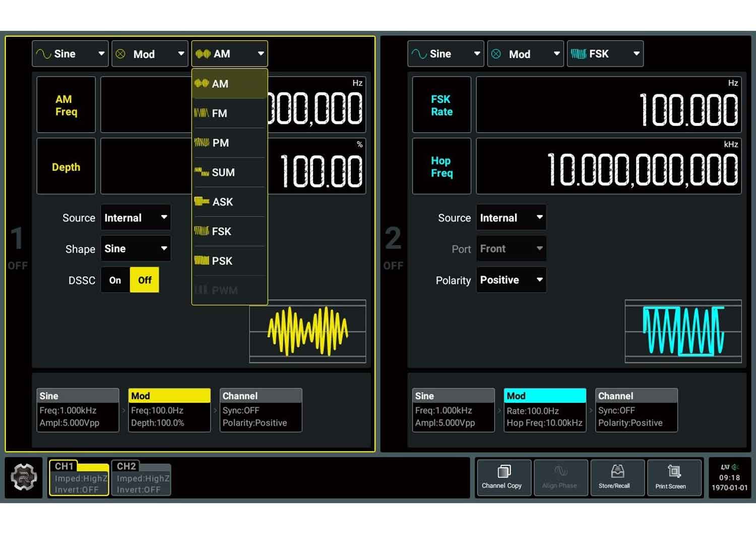Click the Mod circle-x icon in channel 2
Image resolution: width=756 pixels, height=534 pixels.
496,54
